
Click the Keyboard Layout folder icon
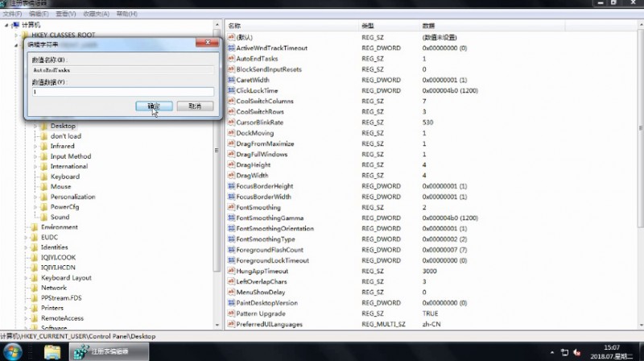pyautogui.click(x=34, y=277)
